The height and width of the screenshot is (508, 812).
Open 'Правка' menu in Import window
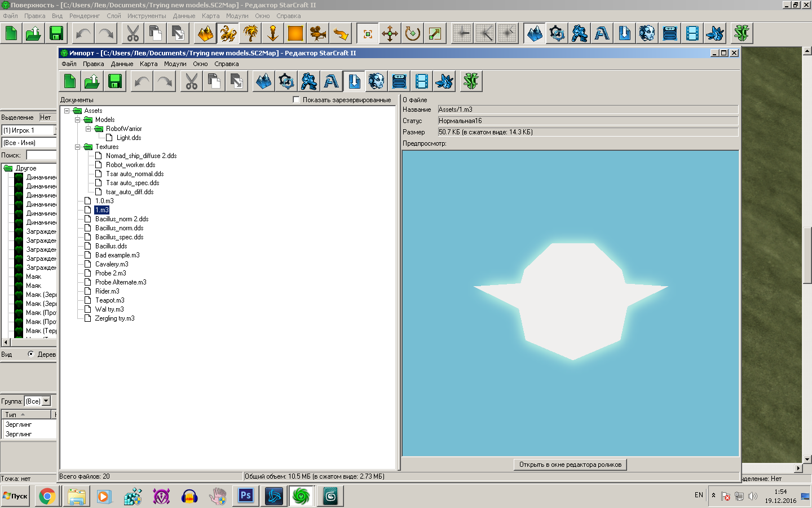point(94,64)
